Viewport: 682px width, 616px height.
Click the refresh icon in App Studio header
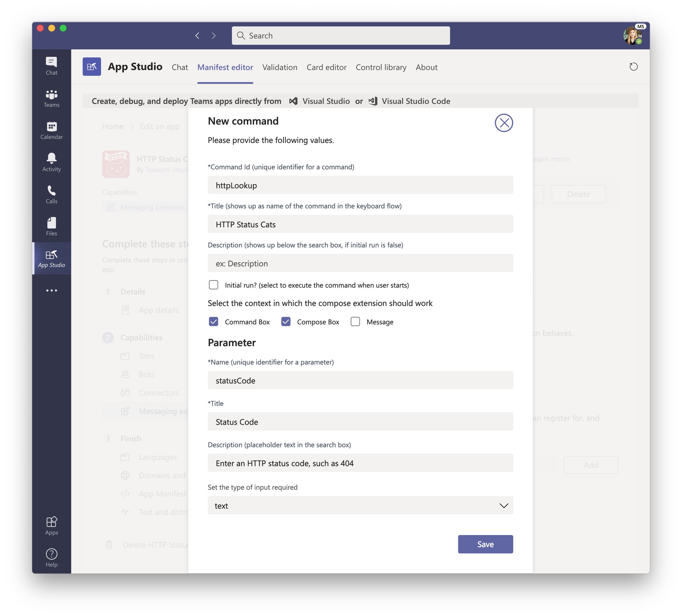633,67
